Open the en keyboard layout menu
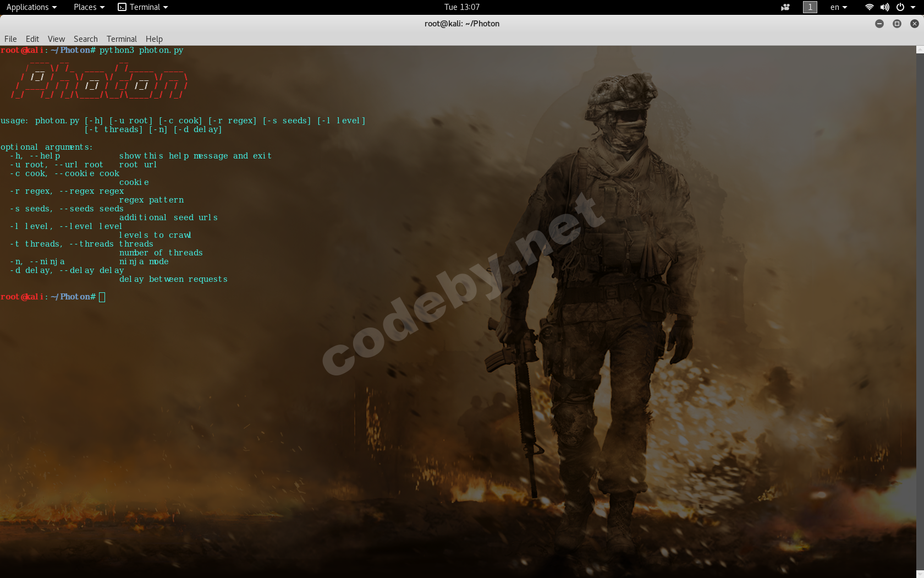This screenshot has height=578, width=924. coord(839,7)
